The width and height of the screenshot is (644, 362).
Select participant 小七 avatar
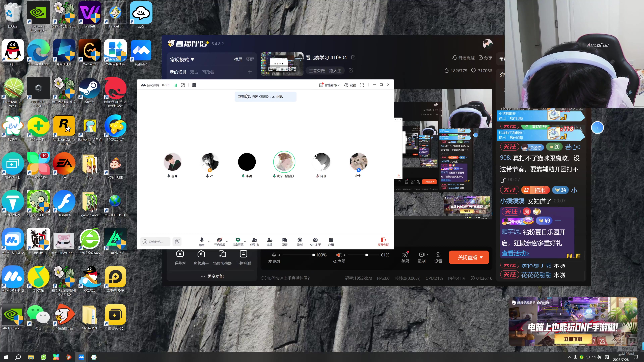click(358, 162)
